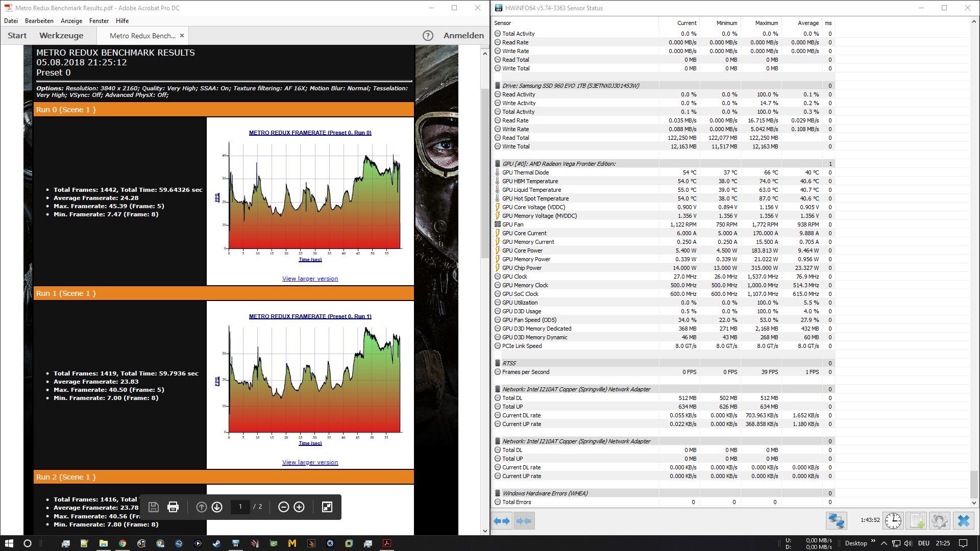The width and height of the screenshot is (980, 551).
Task: Switch to the Werkzeuge tab
Action: point(61,36)
